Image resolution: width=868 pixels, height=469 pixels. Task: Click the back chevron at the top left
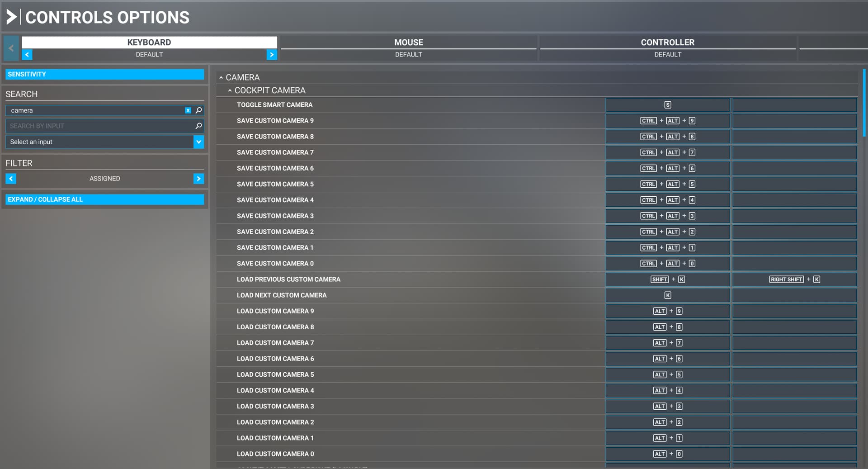click(x=11, y=48)
